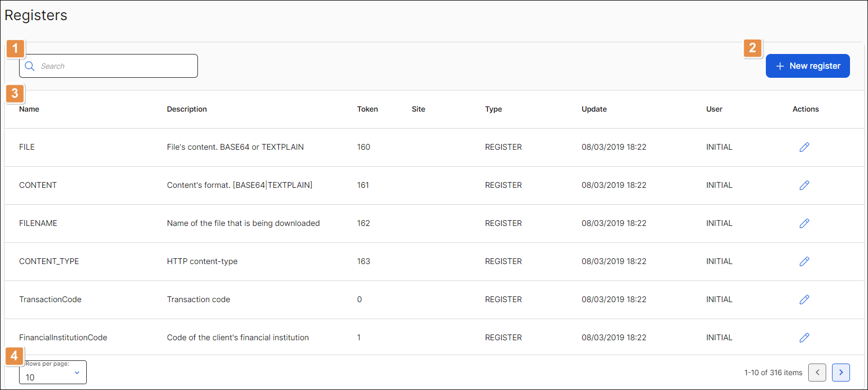Image resolution: width=868 pixels, height=390 pixels.
Task: Go to previous page of registers
Action: (x=817, y=373)
